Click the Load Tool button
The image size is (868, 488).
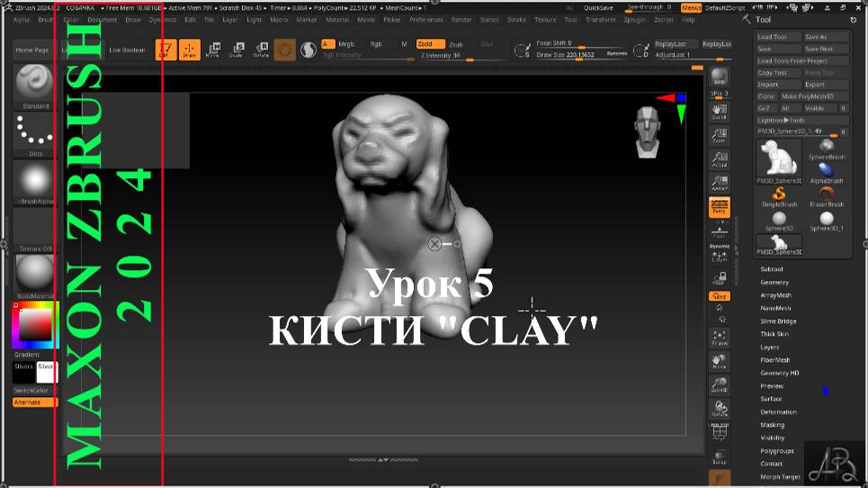tap(778, 37)
